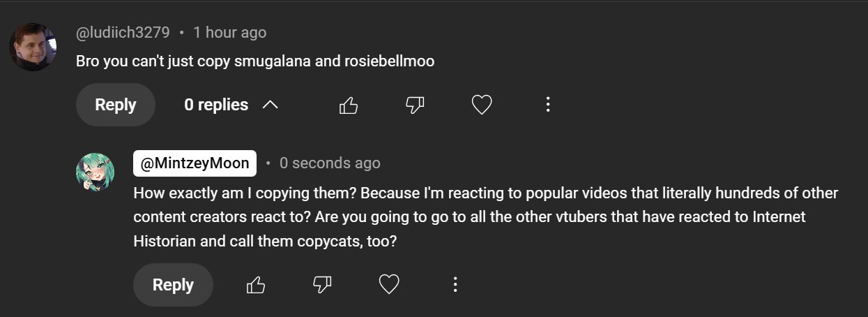The height and width of the screenshot is (317, 868).
Task: Click the @ludiich3279 profile picture
Action: coord(32,47)
